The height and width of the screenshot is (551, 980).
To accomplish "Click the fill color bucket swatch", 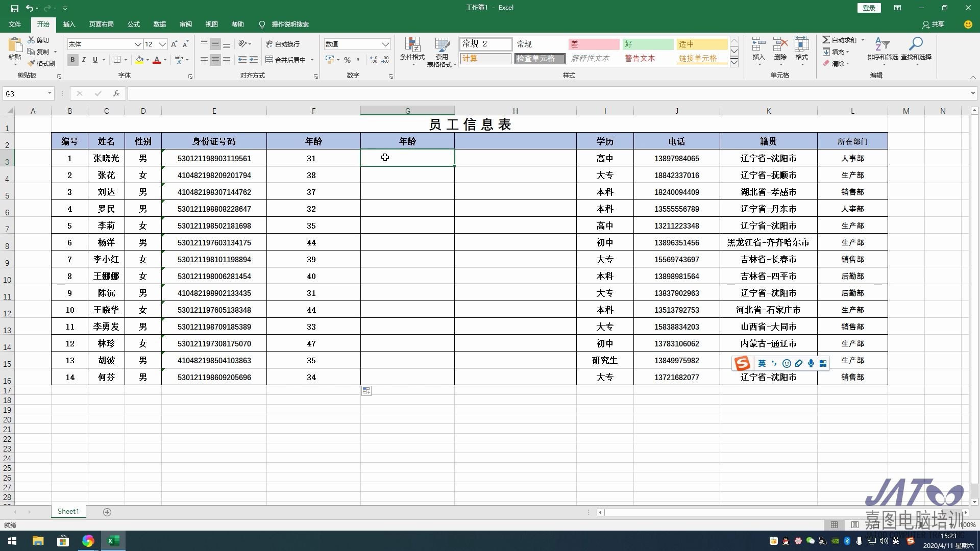I will (x=139, y=60).
